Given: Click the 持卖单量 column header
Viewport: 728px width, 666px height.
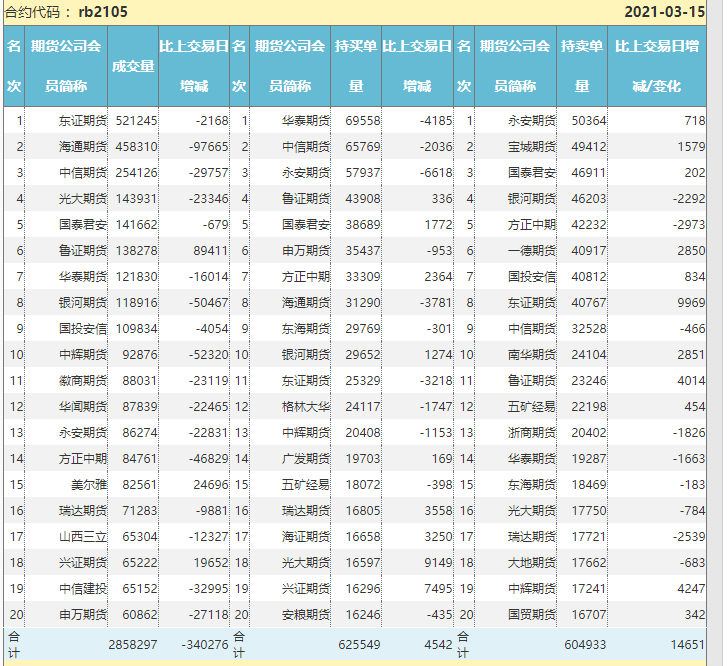Looking at the screenshot, I should [581, 66].
